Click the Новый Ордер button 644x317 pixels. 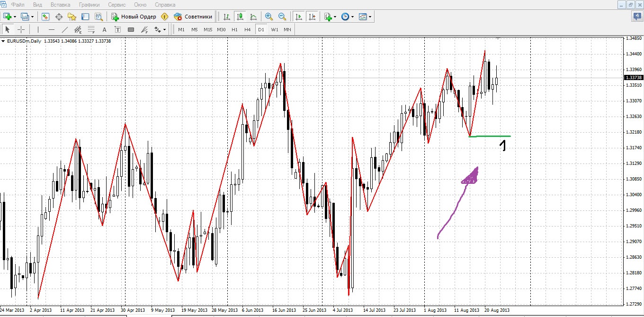134,17
